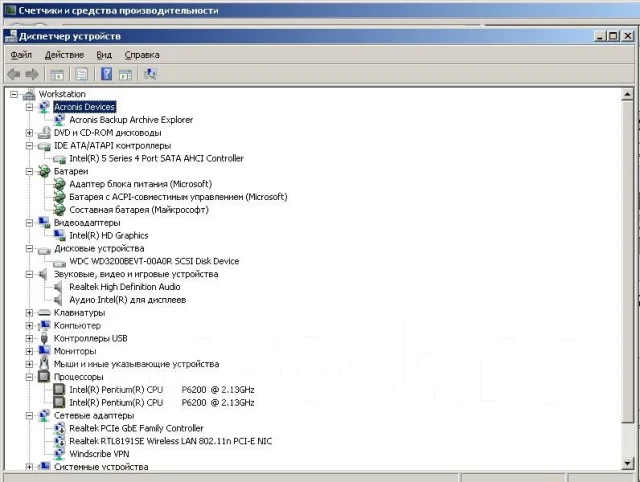Expand the Мониторы node
The width and height of the screenshot is (640, 482).
click(29, 351)
